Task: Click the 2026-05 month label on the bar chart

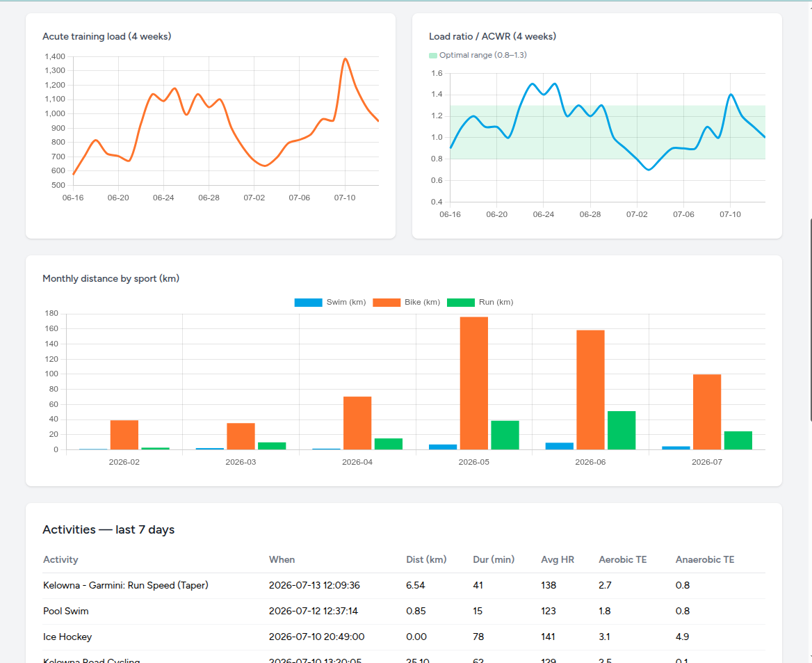Action: click(x=474, y=463)
